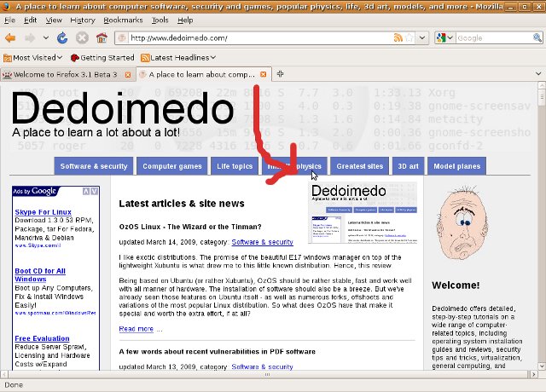Click the PDF vulnerabilities article heading
546x392 pixels.
tap(218, 352)
